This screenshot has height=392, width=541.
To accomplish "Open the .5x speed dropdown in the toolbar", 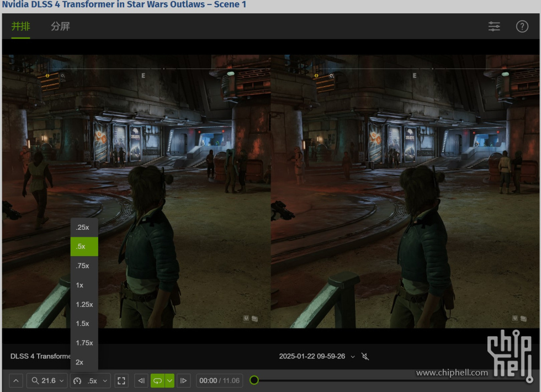I will (x=91, y=380).
